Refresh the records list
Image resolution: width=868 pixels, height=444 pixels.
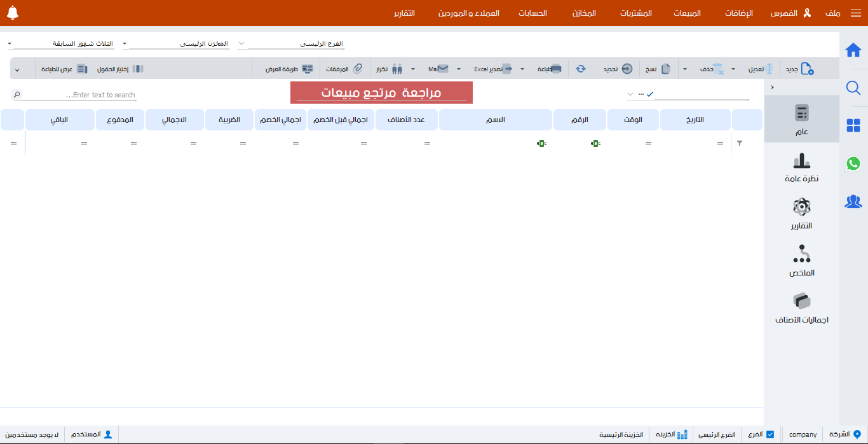point(580,69)
